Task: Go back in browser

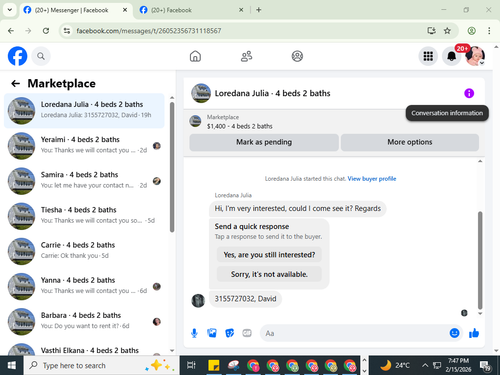Action: click(x=11, y=31)
